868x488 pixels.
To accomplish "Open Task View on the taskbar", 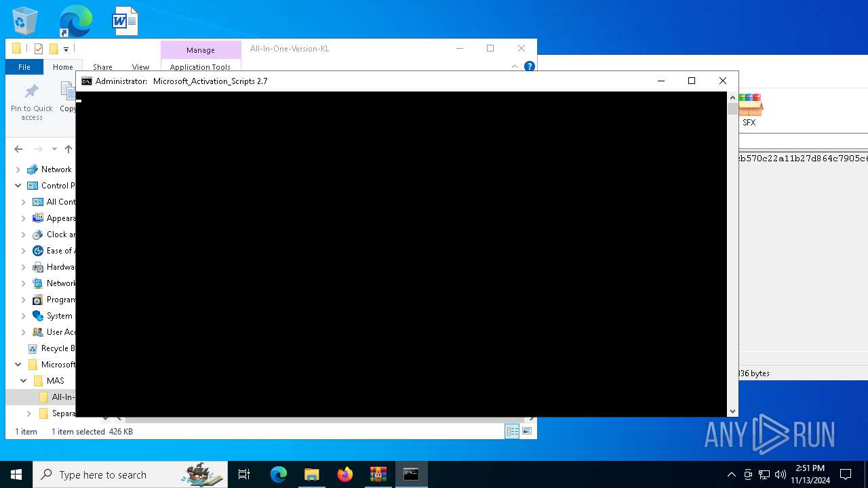I will [244, 474].
